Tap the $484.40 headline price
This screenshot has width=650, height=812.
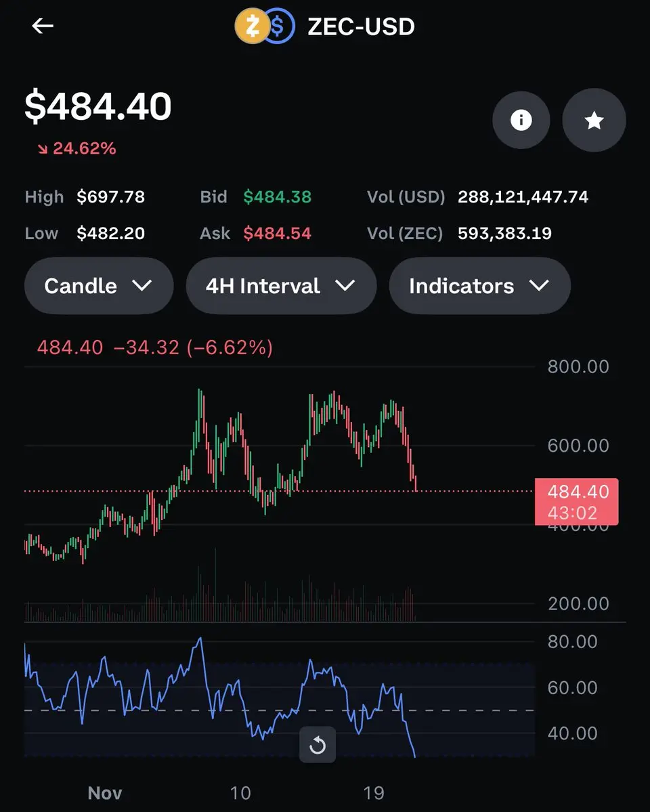pos(98,106)
